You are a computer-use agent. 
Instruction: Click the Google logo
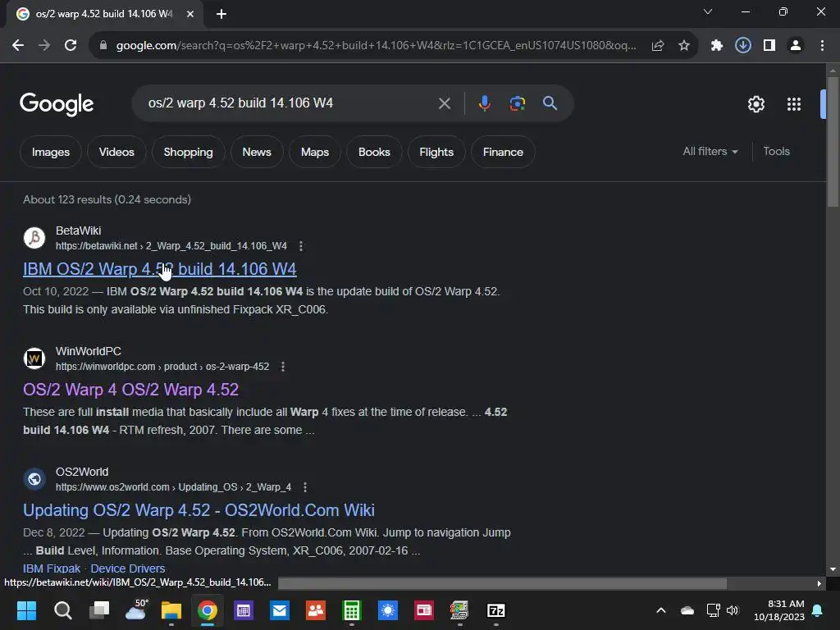tap(57, 104)
